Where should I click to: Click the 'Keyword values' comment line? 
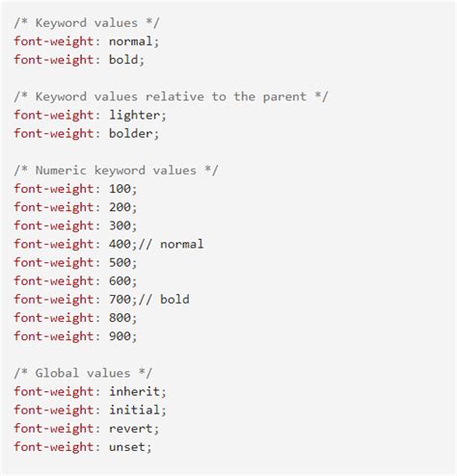[87, 23]
